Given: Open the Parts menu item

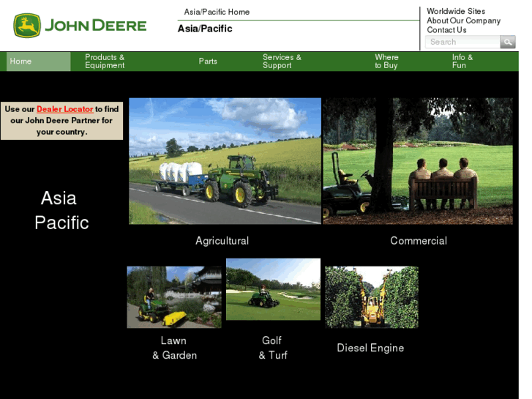Looking at the screenshot, I should click(208, 61).
